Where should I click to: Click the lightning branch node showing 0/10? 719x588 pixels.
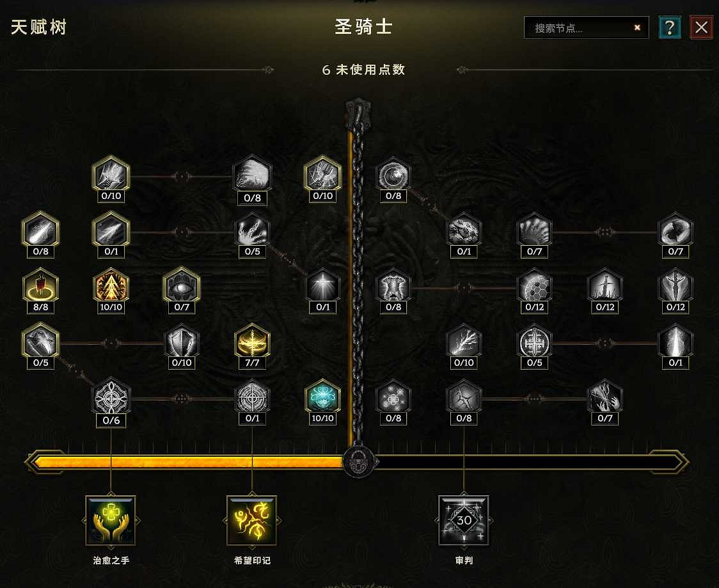[x=464, y=342]
